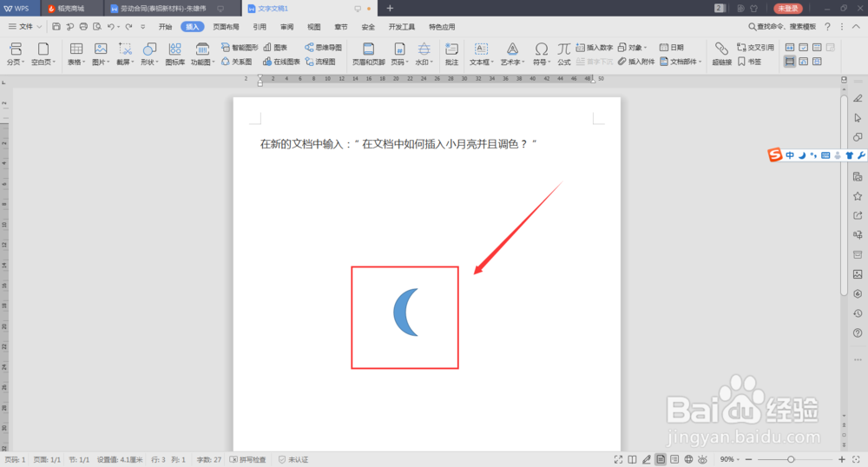Click 交叉引用 cross-reference
868x467 pixels.
(755, 48)
